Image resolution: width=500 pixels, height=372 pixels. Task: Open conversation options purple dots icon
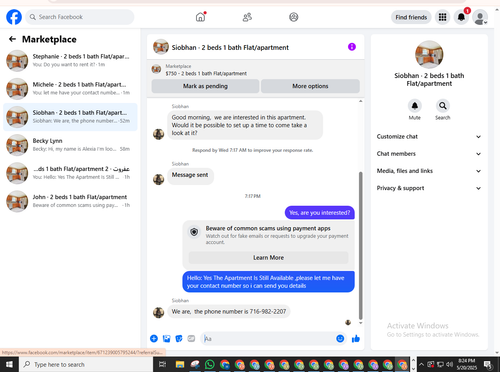pyautogui.click(x=352, y=47)
